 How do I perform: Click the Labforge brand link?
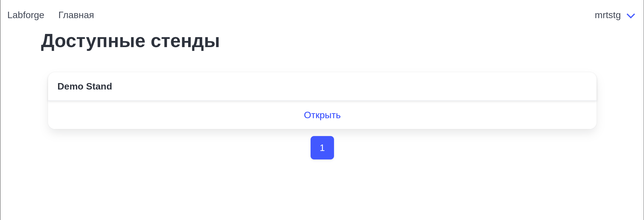(26, 15)
